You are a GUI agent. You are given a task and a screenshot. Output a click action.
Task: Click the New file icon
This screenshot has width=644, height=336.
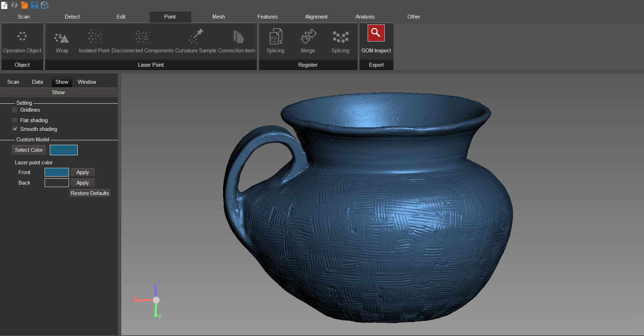tap(5, 5)
